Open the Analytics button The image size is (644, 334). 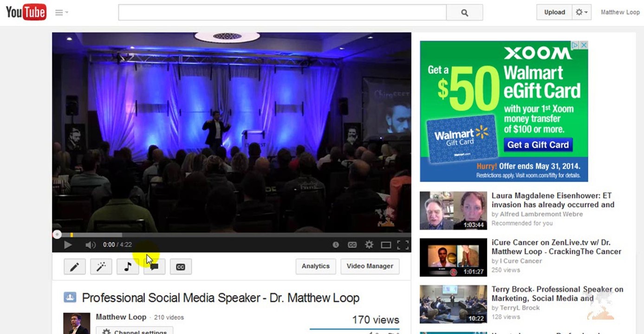(x=316, y=266)
